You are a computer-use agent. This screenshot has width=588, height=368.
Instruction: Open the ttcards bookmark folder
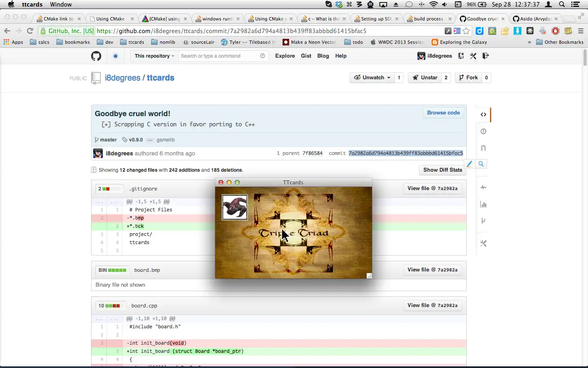pyautogui.click(x=132, y=42)
